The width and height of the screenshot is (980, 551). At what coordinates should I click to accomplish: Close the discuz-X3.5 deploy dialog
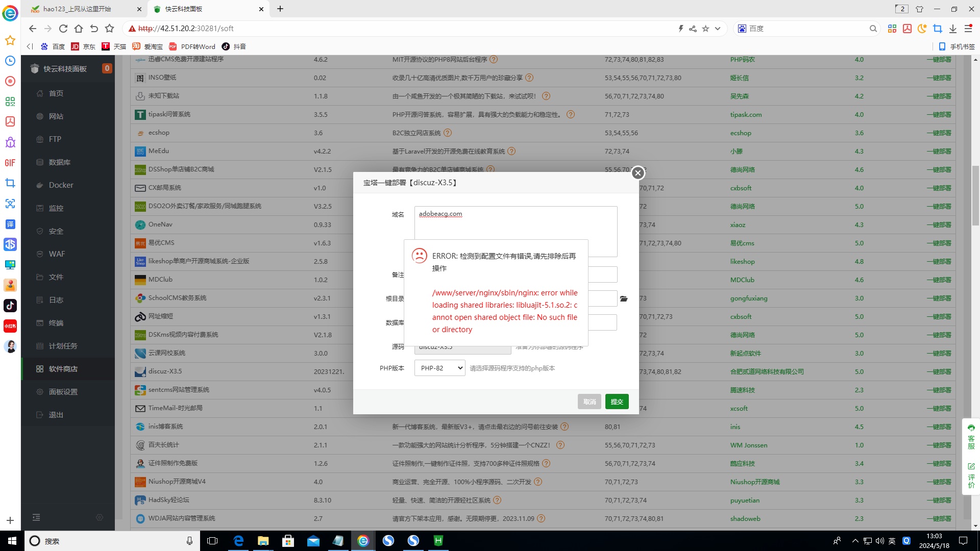[638, 173]
